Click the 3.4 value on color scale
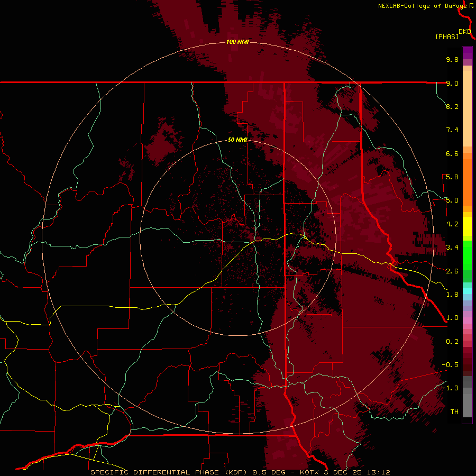This screenshot has width=476, height=476. coord(452,248)
